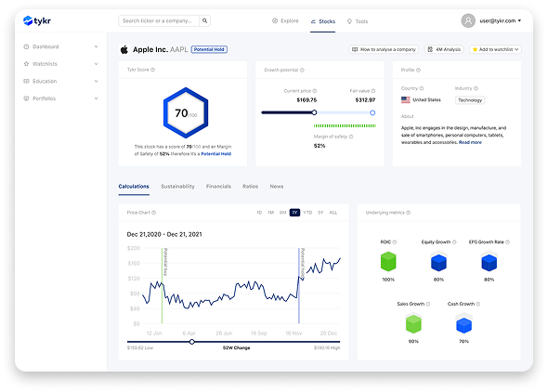Select the ALL chart range
Image resolution: width=548 pixels, height=392 pixels.
coord(333,213)
